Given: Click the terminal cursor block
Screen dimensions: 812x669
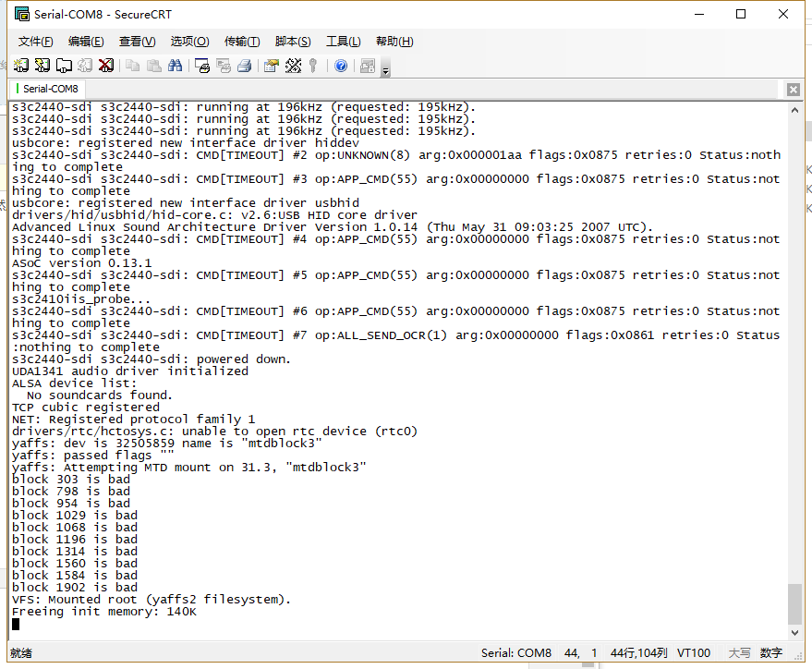Looking at the screenshot, I should [x=16, y=624].
